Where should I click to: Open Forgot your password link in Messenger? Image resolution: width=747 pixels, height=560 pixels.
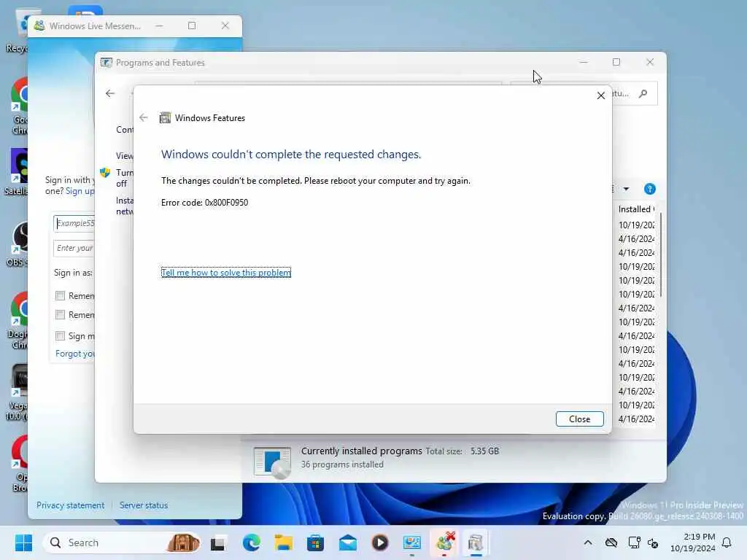pos(75,354)
